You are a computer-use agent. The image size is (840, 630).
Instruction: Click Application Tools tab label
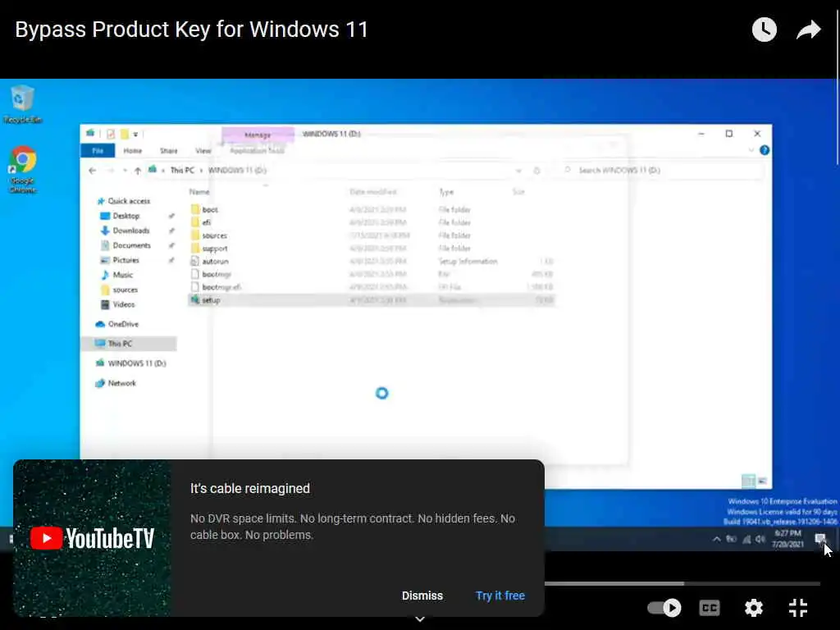tap(257, 151)
